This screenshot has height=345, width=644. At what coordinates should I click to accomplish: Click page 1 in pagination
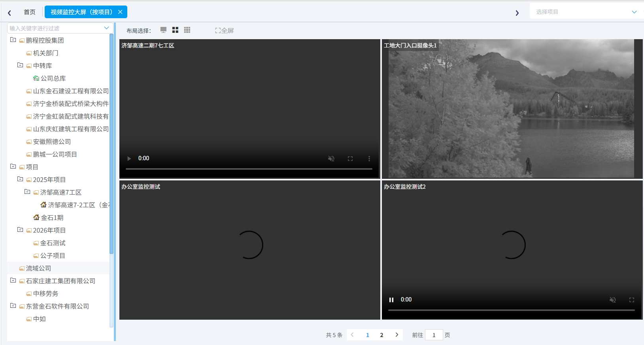tap(368, 335)
